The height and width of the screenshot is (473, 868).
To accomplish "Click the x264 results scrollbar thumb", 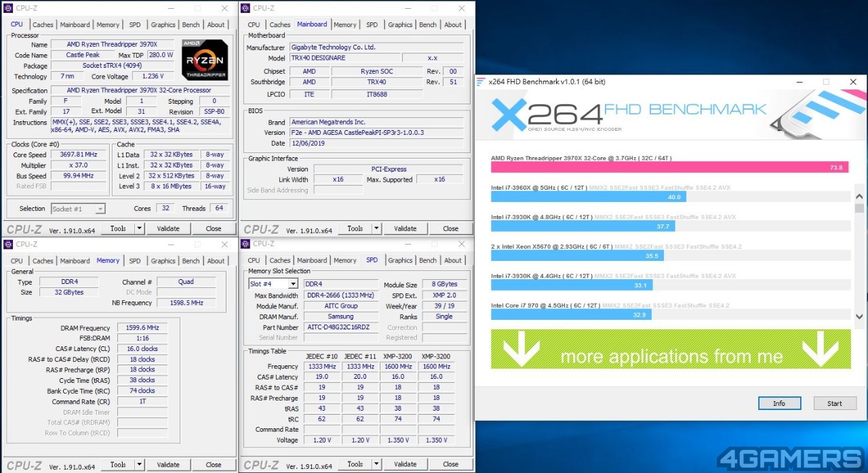I will click(859, 208).
